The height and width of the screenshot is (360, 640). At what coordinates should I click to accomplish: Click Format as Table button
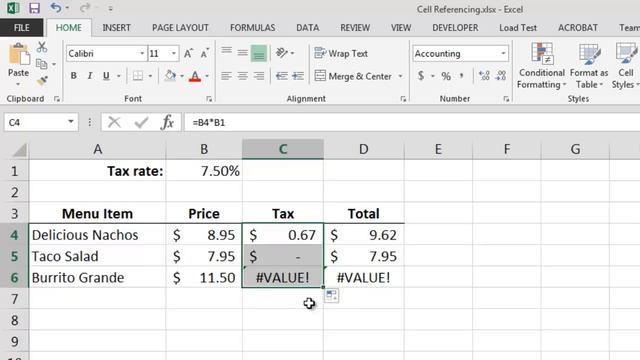pos(589,65)
